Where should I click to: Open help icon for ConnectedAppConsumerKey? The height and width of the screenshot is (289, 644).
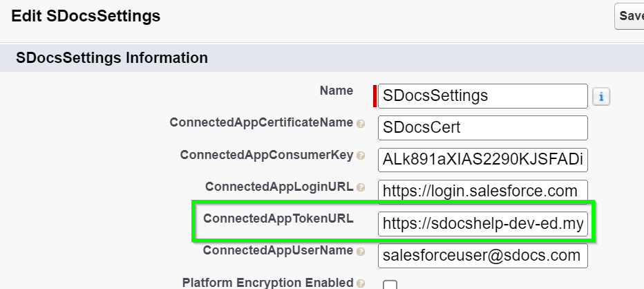click(361, 156)
